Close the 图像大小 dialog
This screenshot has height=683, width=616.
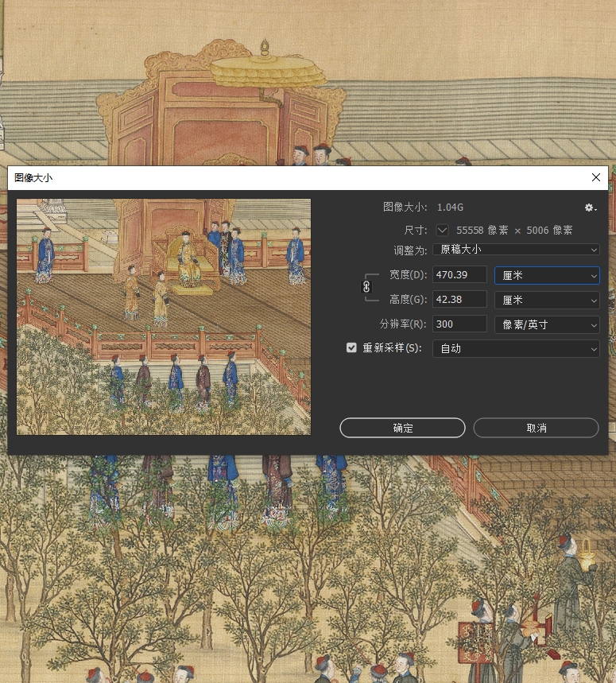pyautogui.click(x=596, y=177)
